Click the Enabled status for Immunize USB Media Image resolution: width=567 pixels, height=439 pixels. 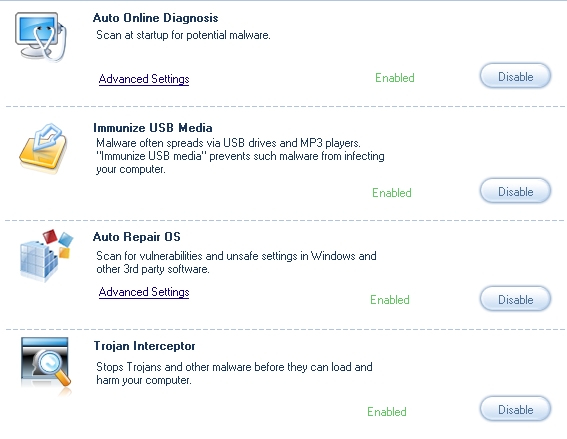tap(392, 193)
